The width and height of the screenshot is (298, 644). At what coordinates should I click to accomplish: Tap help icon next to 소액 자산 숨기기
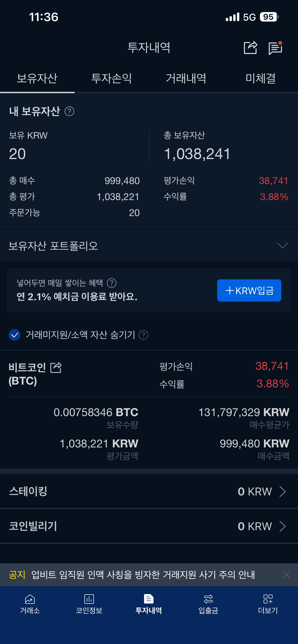[143, 335]
